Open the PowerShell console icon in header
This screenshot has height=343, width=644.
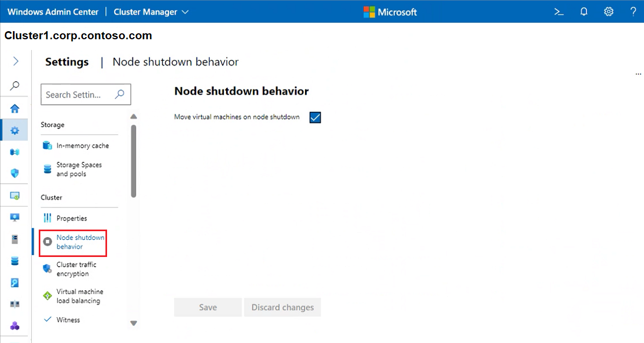(x=558, y=12)
